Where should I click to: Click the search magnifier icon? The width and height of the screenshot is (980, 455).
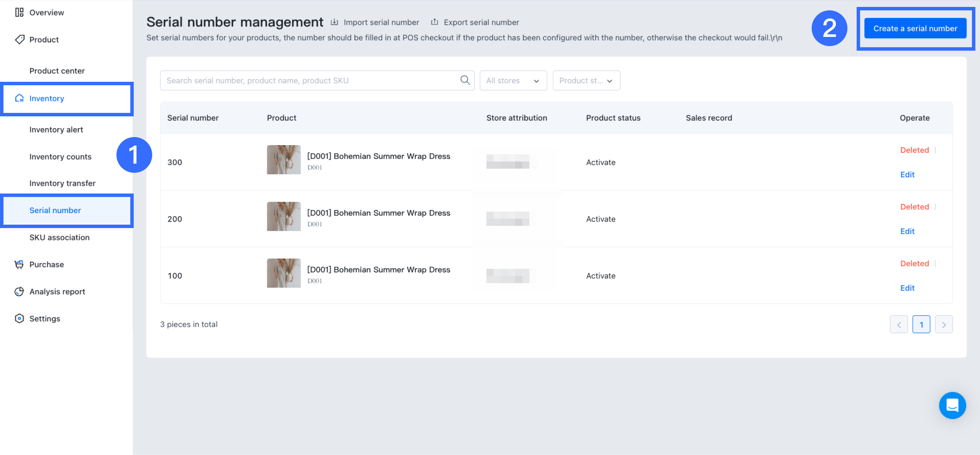[465, 80]
